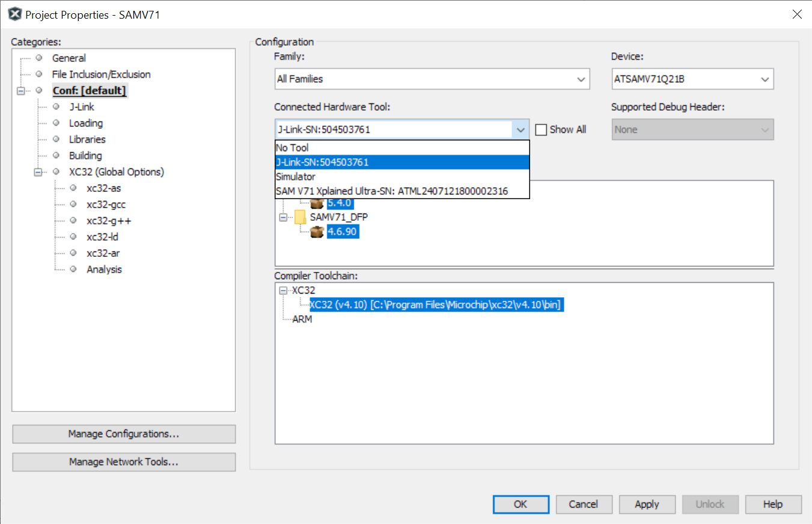Viewport: 812px width, 524px height.
Task: Collapse the XC32 compiler toolchain node
Action: [x=283, y=291]
